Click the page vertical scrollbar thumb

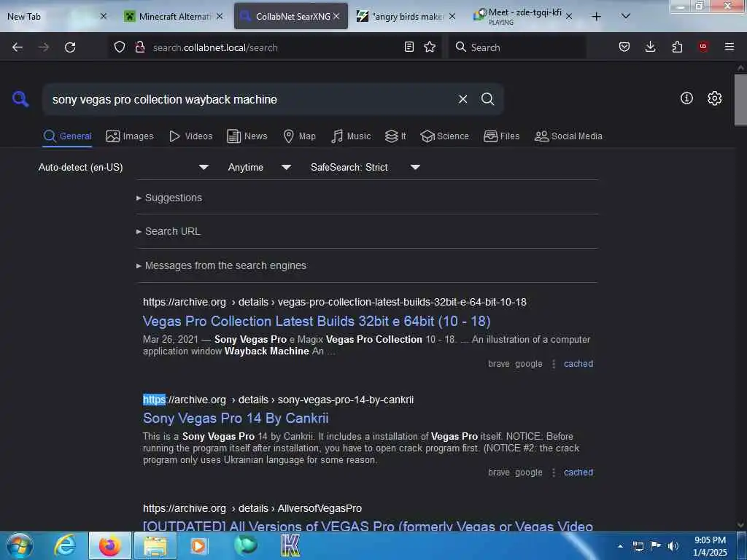pyautogui.click(x=740, y=100)
